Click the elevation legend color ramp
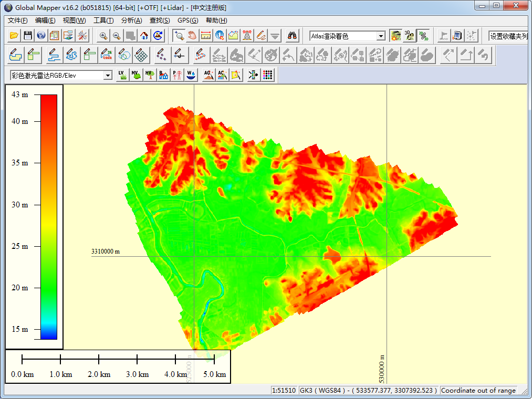Image resolution: width=532 pixels, height=399 pixels. pyautogui.click(x=49, y=217)
